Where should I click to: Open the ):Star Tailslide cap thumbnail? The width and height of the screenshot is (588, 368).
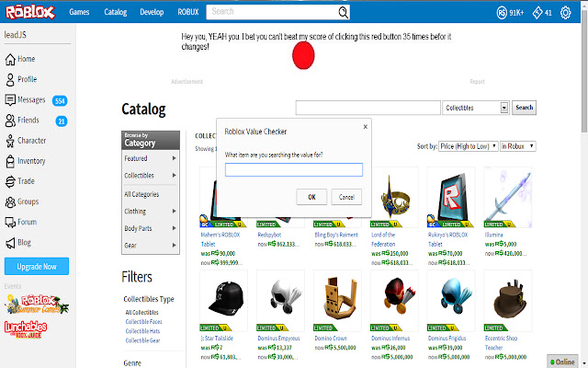click(224, 301)
